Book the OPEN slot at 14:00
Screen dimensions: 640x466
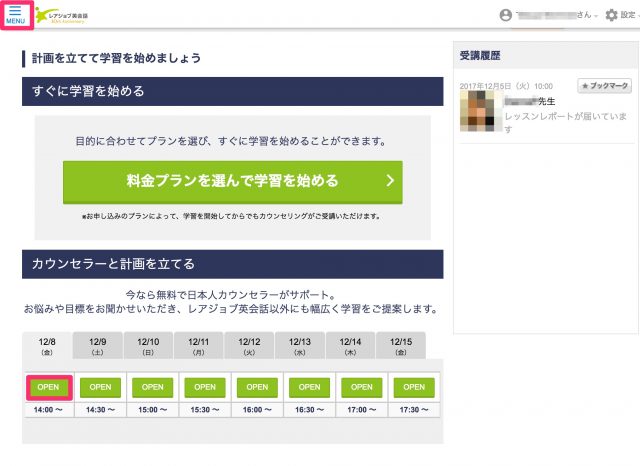pyautogui.click(x=49, y=387)
